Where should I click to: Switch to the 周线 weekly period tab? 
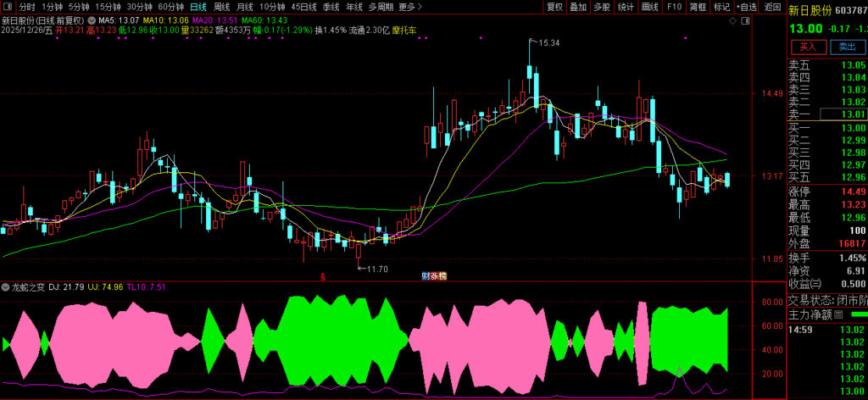tap(221, 6)
